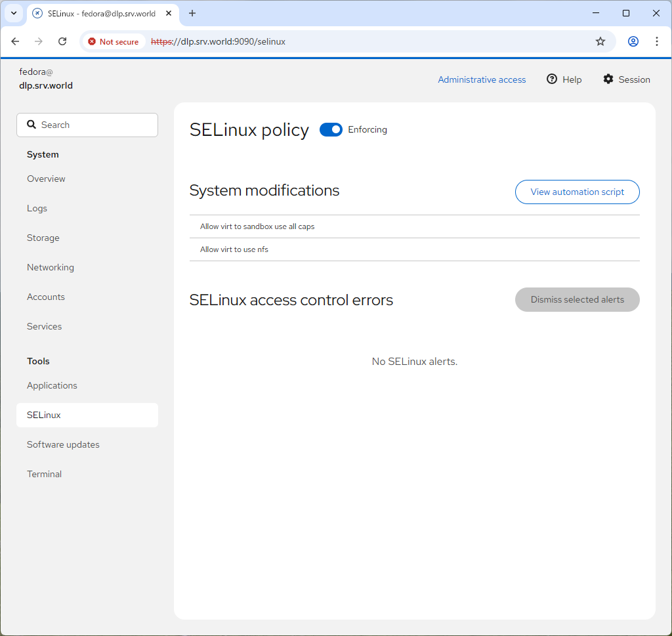
Task: Open the Terminal tool in sidebar
Action: coord(45,474)
